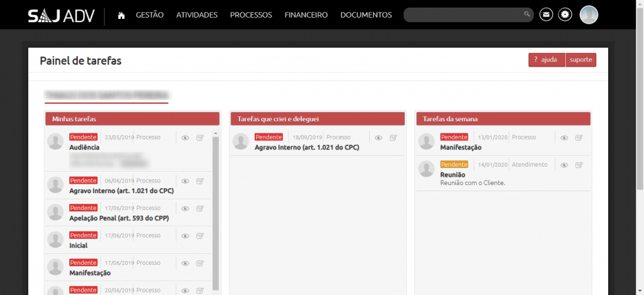Edit the Apelação Penal task
Viewport: 644px width, 295px height.
pos(200,209)
